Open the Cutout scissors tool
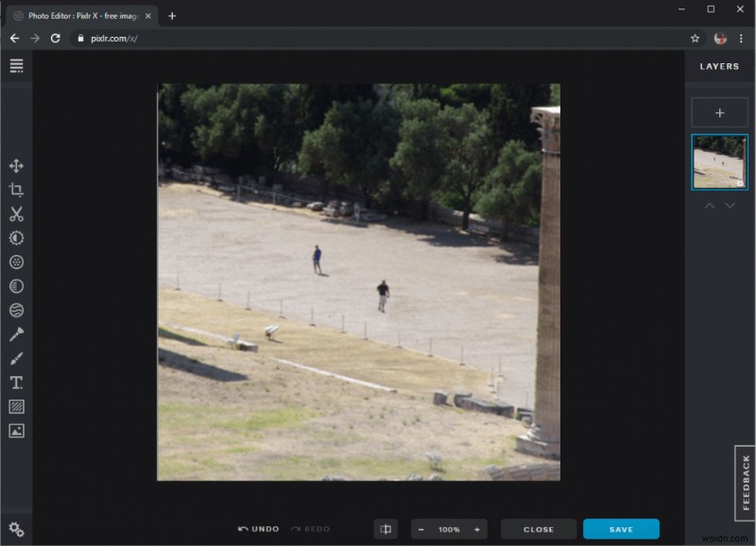The height and width of the screenshot is (546, 756). coord(16,213)
